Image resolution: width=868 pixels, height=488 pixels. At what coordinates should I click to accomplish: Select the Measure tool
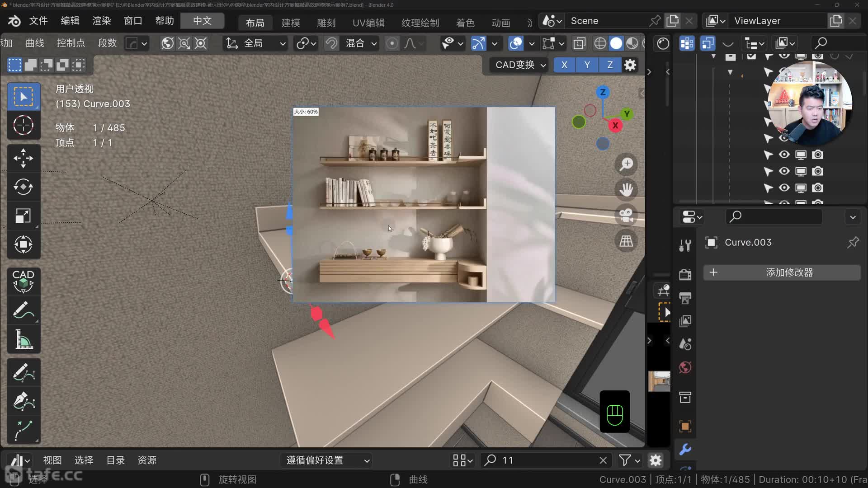click(23, 339)
